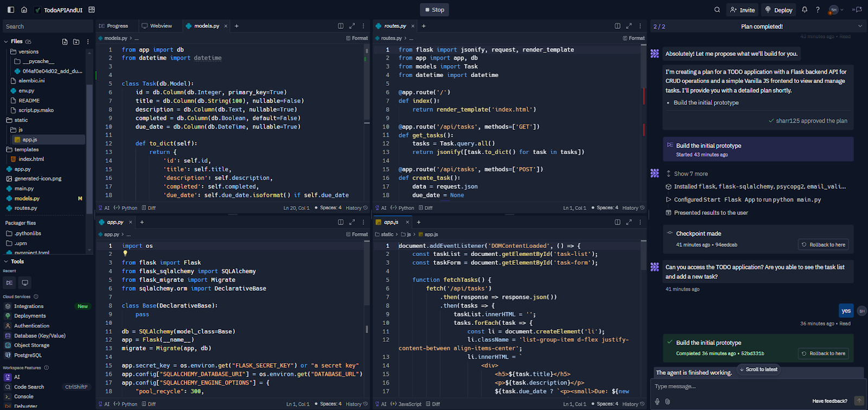Open the workspace search magnifier icon
This screenshot has width=868, height=410.
(x=717, y=10)
